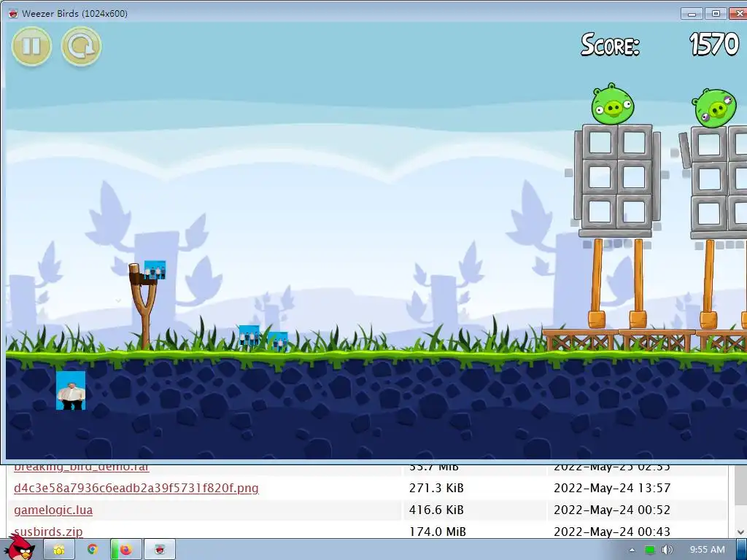Click the left stone block tower
747x560 pixels.
[617, 181]
